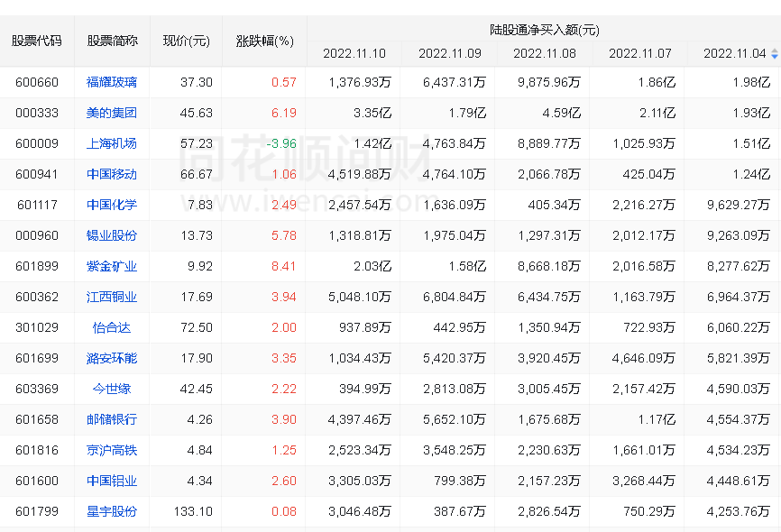Open the 紫金矿业 stock link

coord(112,267)
